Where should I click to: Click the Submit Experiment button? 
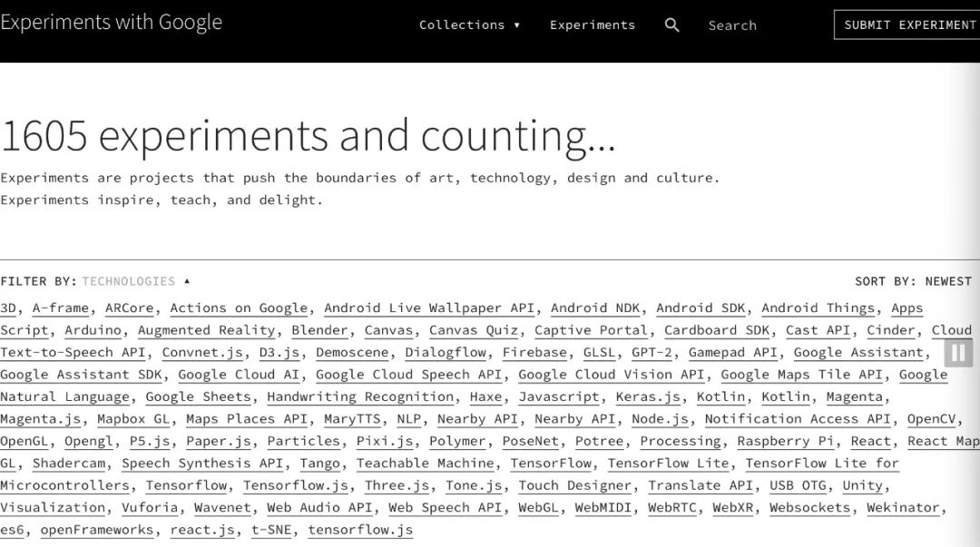click(x=909, y=25)
